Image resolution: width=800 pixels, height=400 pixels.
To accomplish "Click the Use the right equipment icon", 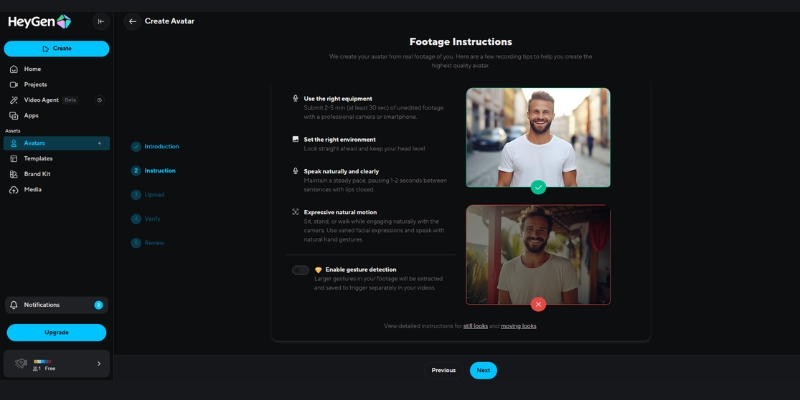I will (x=295, y=98).
